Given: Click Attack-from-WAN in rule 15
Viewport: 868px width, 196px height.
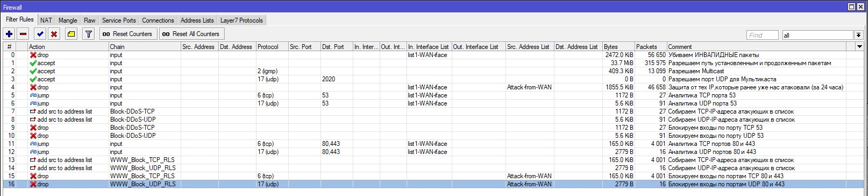Looking at the screenshot, I should (x=529, y=176).
